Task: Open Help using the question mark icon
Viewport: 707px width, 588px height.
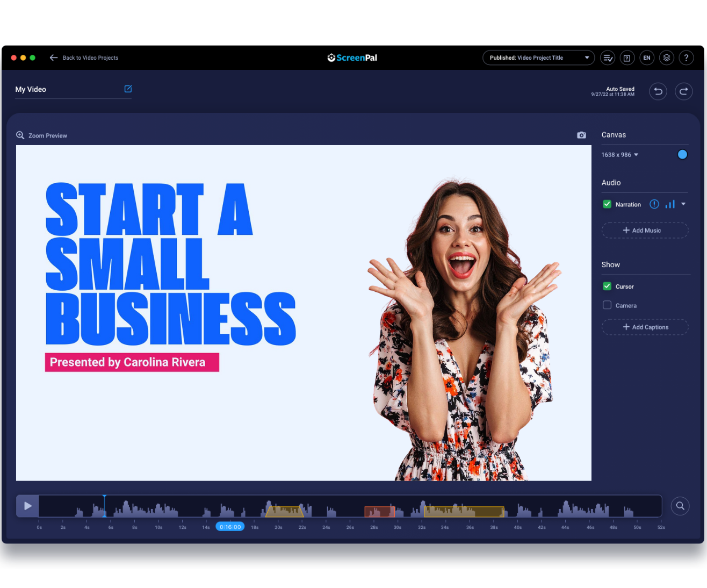Action: 686,58
